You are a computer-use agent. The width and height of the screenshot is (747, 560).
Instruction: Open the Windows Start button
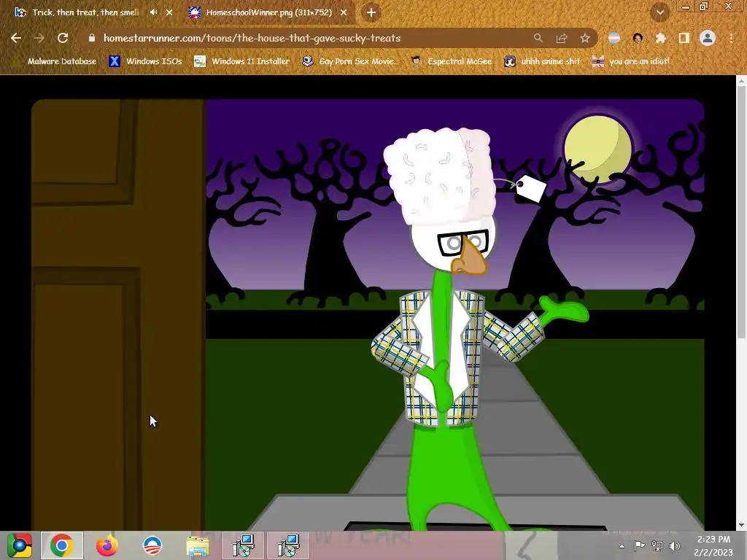click(x=19, y=545)
